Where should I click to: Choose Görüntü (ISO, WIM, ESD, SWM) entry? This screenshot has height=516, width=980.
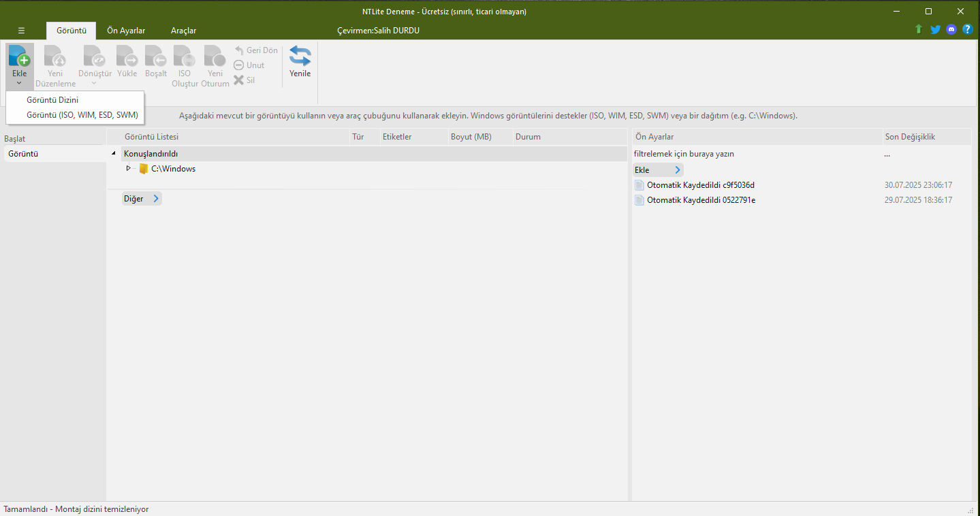tap(75, 115)
